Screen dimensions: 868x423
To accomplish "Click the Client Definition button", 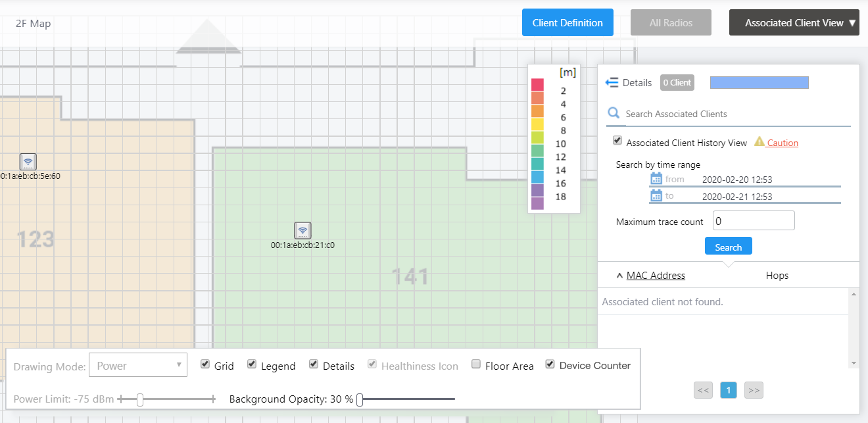I will coord(567,22).
